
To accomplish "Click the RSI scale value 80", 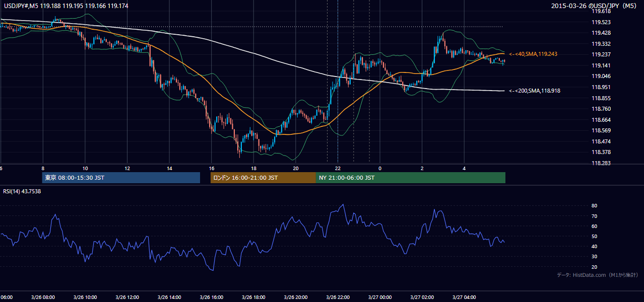I will tap(595, 206).
